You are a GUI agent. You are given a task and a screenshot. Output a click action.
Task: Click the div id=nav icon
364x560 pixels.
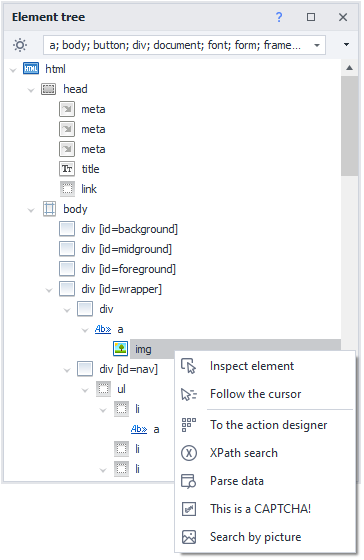click(85, 369)
